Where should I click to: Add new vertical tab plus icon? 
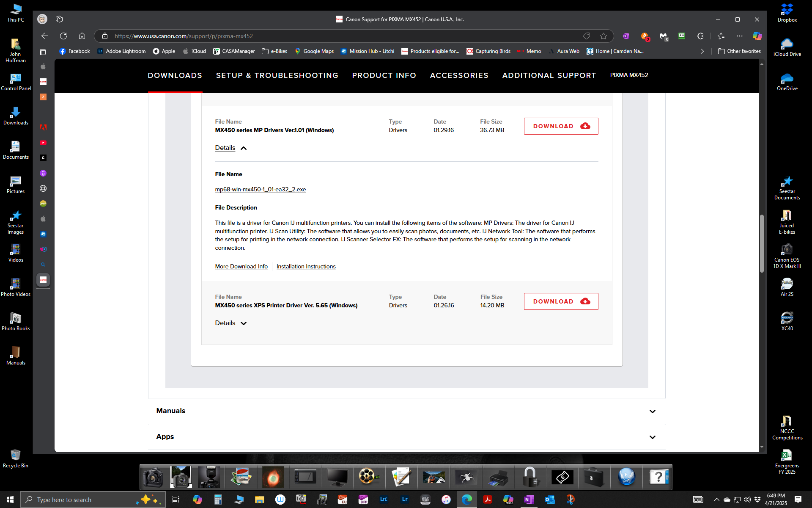click(x=43, y=297)
